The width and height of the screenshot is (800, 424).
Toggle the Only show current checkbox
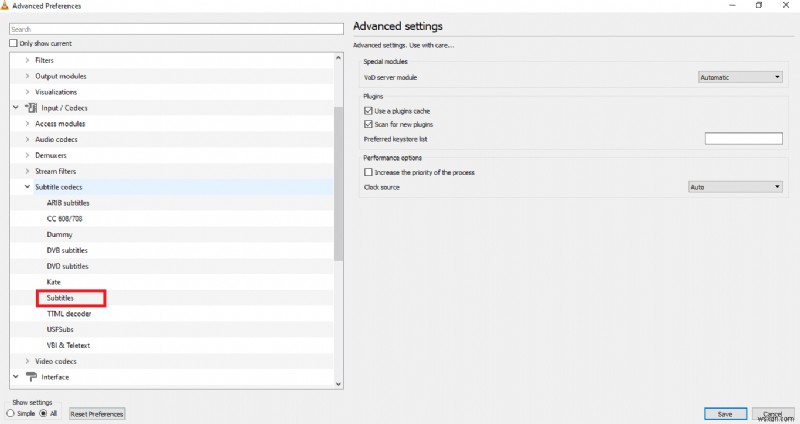[13, 44]
